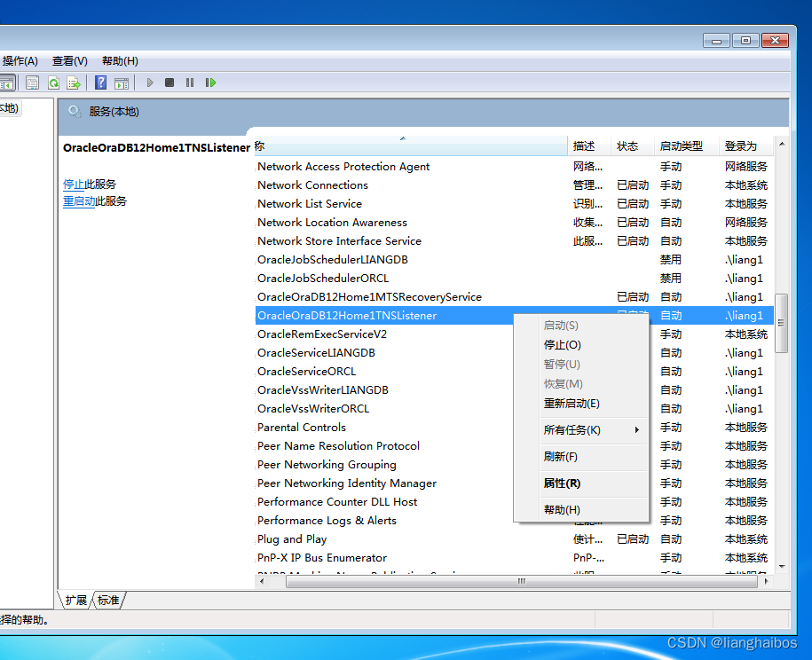
Task: Click the horizontal scrollbar right arrow
Action: click(767, 581)
